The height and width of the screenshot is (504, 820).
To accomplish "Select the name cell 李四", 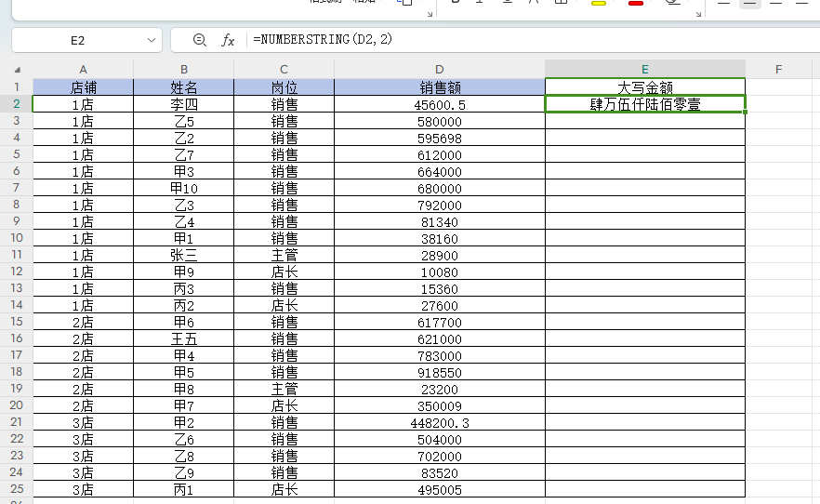I will (x=183, y=104).
